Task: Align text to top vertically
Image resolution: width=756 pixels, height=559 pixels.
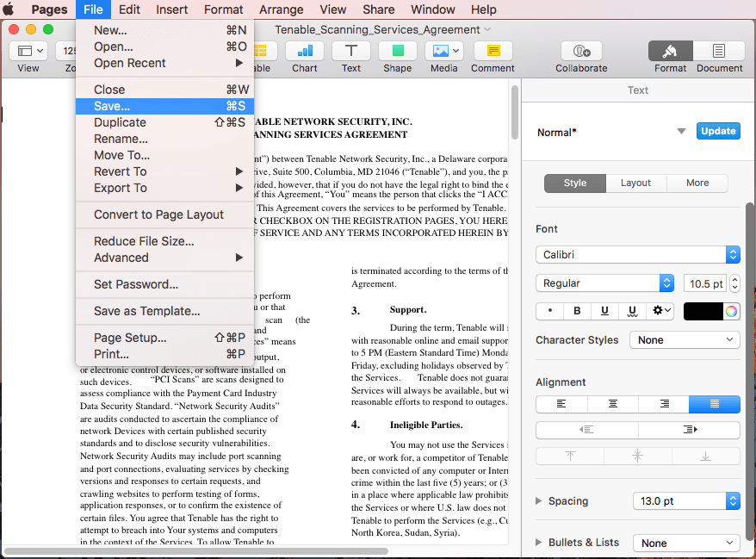Action: pos(570,456)
